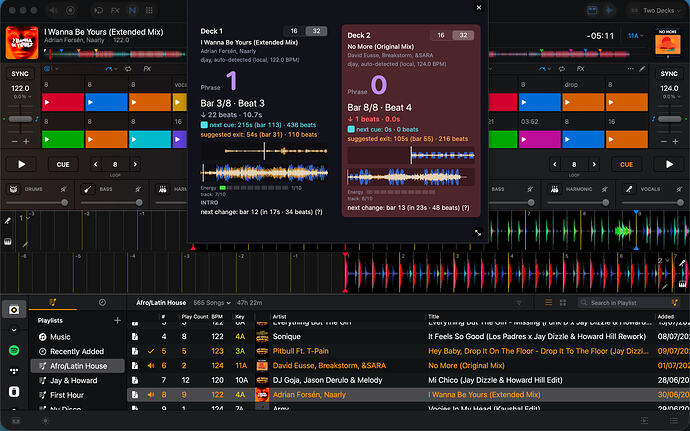The height and width of the screenshot is (431, 690).
Task: Mute Deck 1 bass stem
Action: click(x=138, y=189)
